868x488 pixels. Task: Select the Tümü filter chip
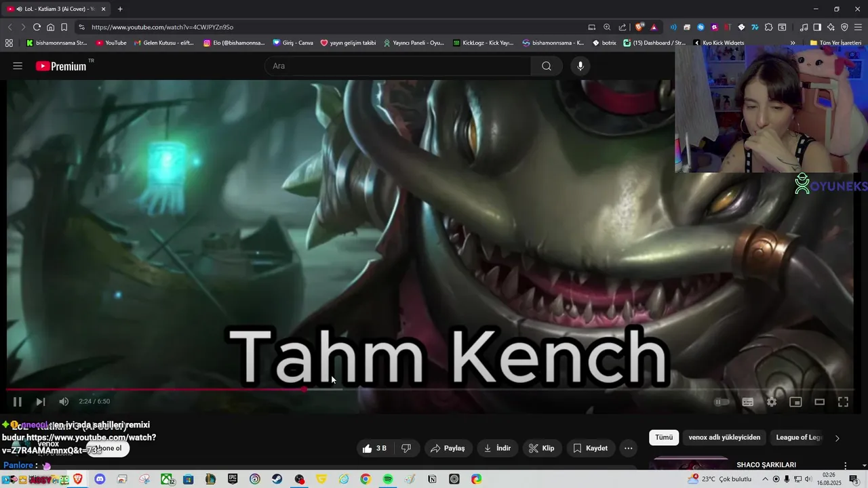(664, 438)
